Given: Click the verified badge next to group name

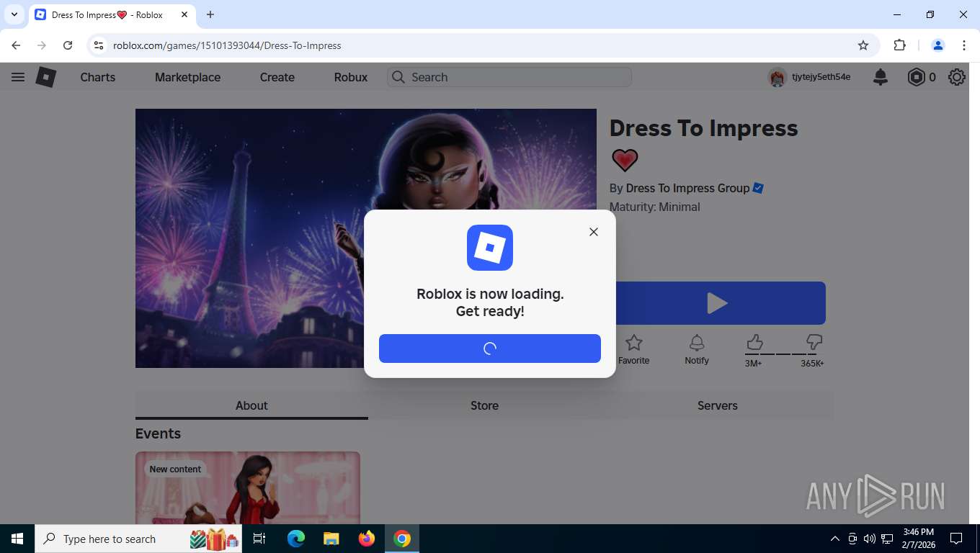Looking at the screenshot, I should (x=758, y=188).
